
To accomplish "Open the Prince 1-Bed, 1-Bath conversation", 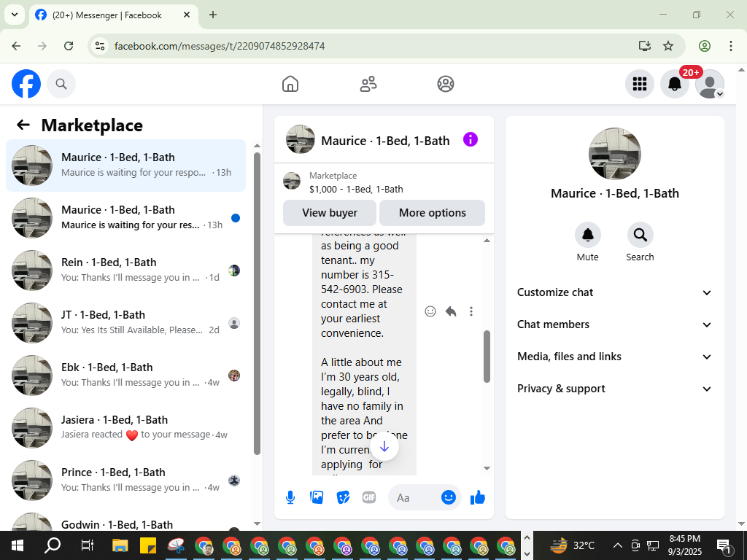I will [x=125, y=480].
